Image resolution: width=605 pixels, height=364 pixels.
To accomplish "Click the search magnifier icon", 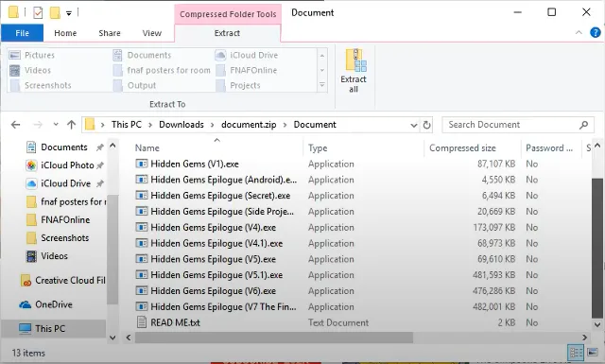I will coord(583,125).
